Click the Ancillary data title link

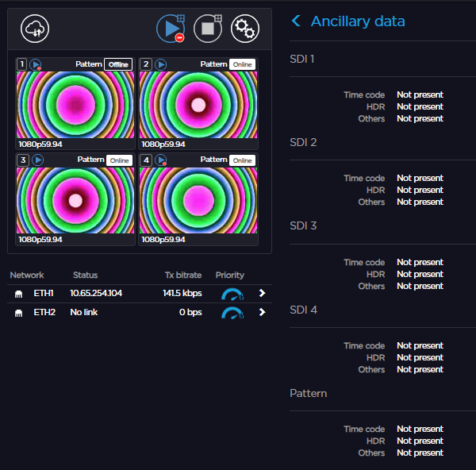point(358,21)
